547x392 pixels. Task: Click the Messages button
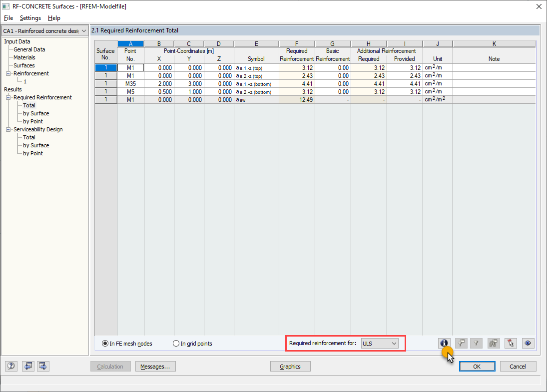155,366
